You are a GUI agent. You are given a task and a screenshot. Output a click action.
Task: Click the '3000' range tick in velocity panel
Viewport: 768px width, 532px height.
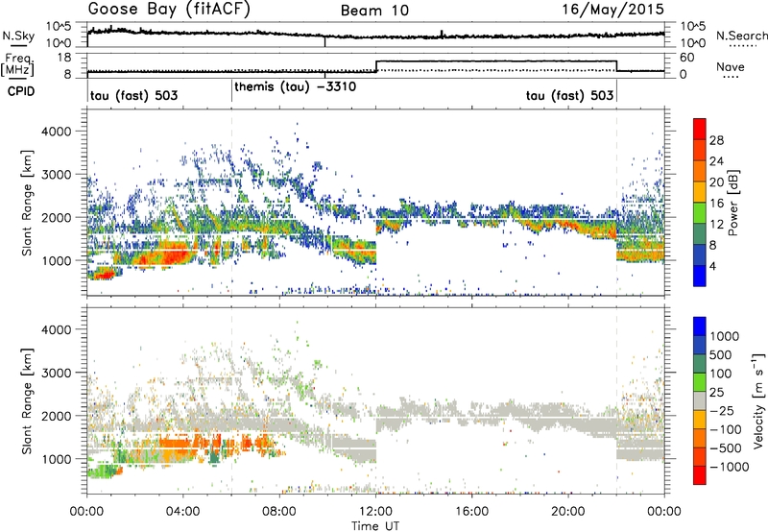[56, 373]
